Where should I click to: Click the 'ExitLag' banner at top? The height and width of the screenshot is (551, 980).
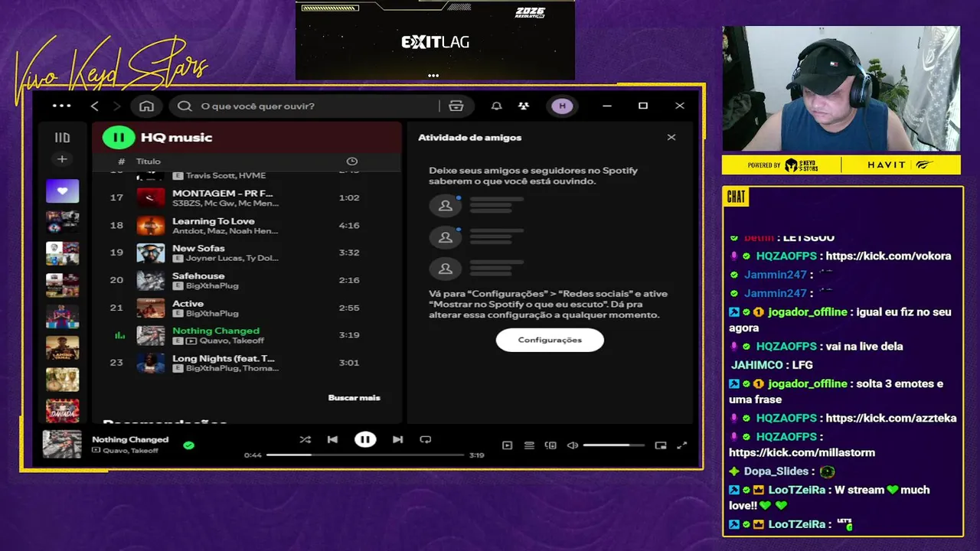pyautogui.click(x=435, y=40)
